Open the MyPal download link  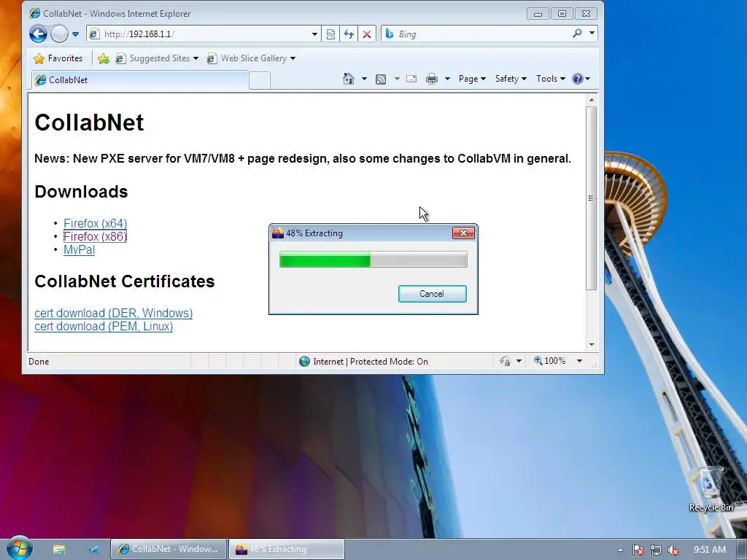[x=79, y=250]
